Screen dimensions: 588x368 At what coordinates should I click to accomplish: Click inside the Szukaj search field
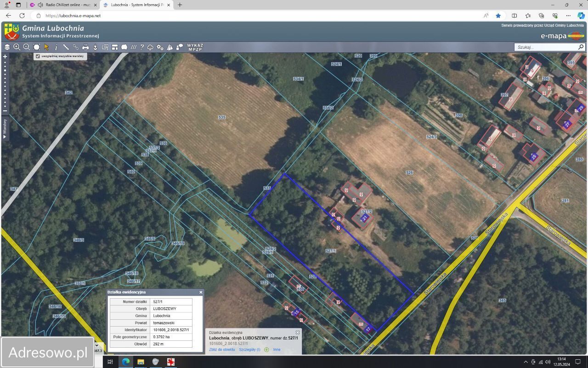pyautogui.click(x=546, y=47)
